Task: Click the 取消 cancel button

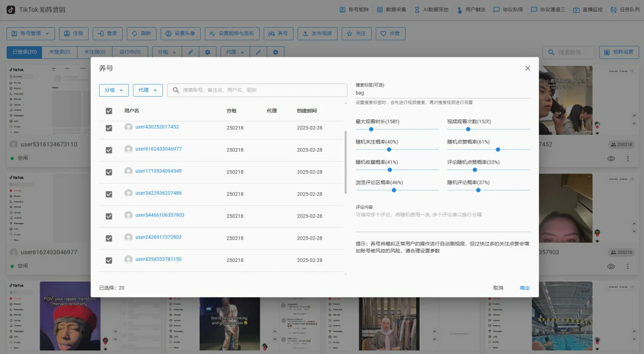Action: [x=498, y=288]
